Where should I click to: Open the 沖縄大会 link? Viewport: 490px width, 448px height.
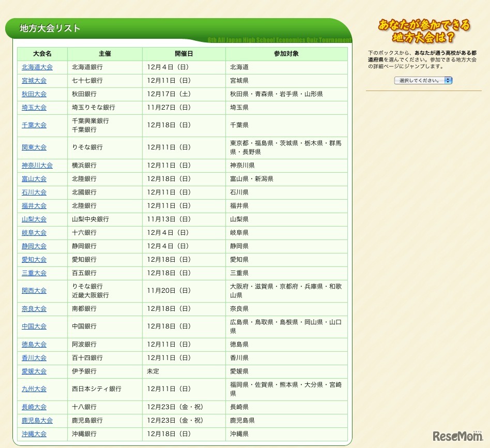tap(34, 434)
